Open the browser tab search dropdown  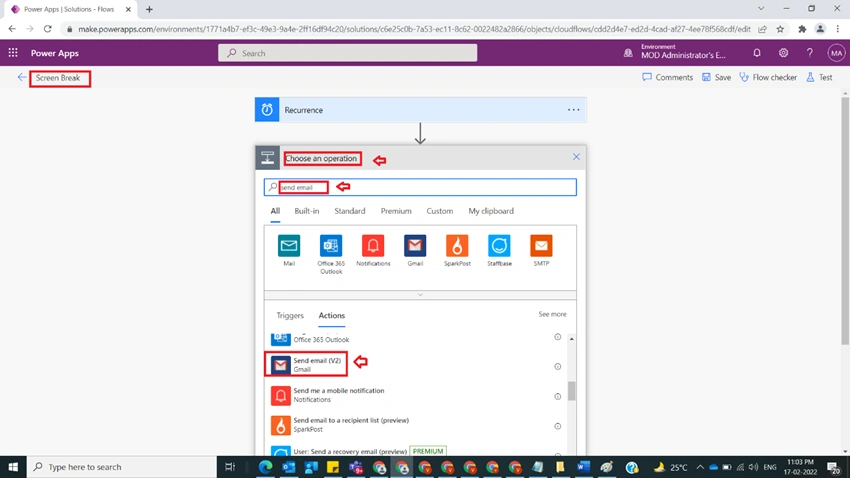[761, 9]
